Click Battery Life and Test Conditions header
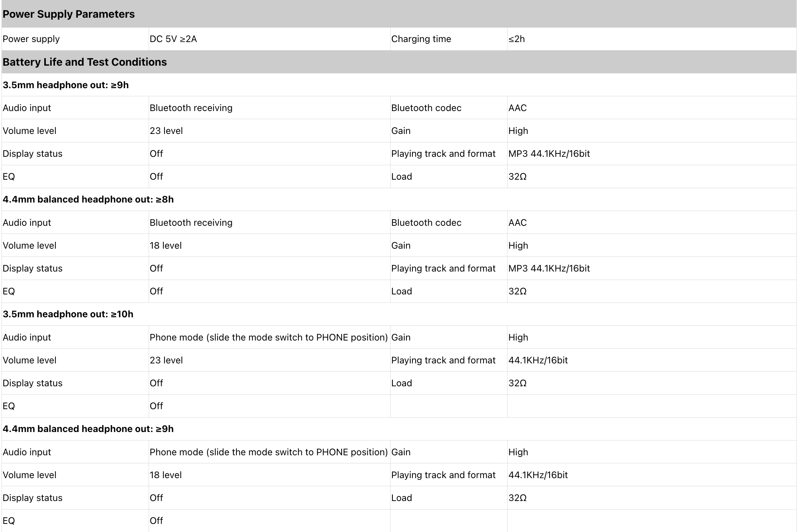Image resolution: width=799 pixels, height=532 pixels. click(x=399, y=62)
